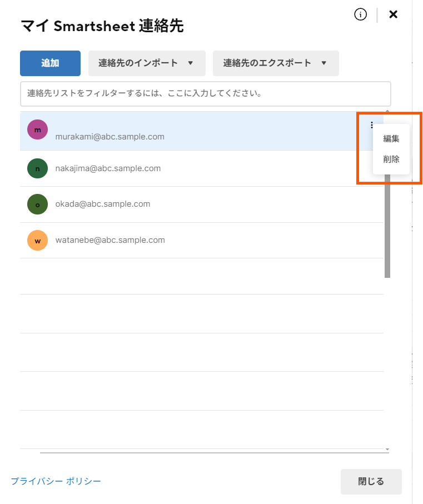Viewport: 423px width, 504px height.
Task: Click the dark green 'o' avatar
Action: (37, 204)
